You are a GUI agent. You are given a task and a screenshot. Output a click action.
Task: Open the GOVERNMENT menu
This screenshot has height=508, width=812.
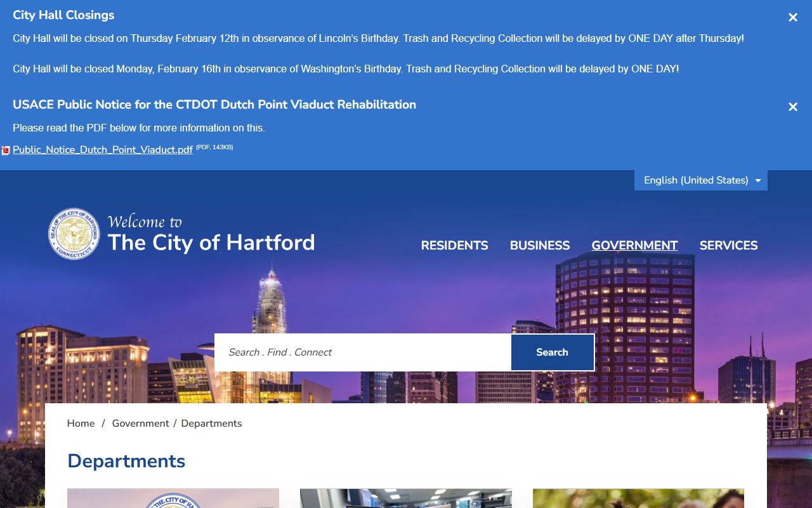pos(635,246)
